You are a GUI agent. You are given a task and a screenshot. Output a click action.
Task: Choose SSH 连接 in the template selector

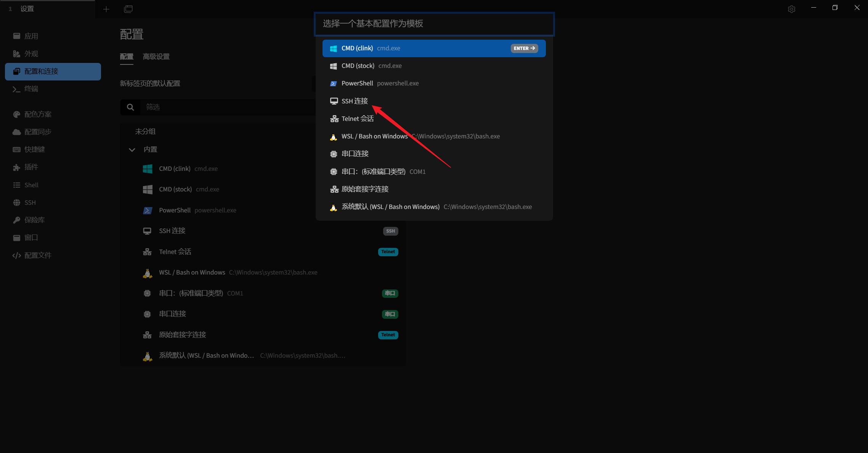pos(434,101)
